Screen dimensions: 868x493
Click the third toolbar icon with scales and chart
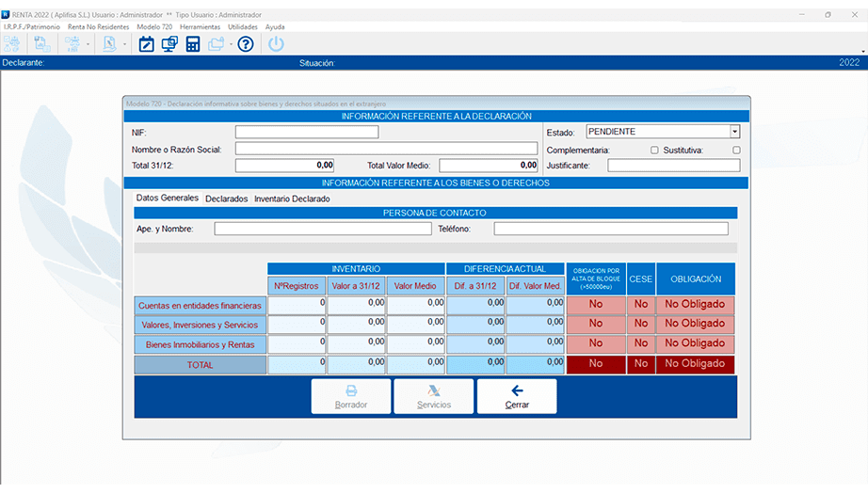click(72, 43)
